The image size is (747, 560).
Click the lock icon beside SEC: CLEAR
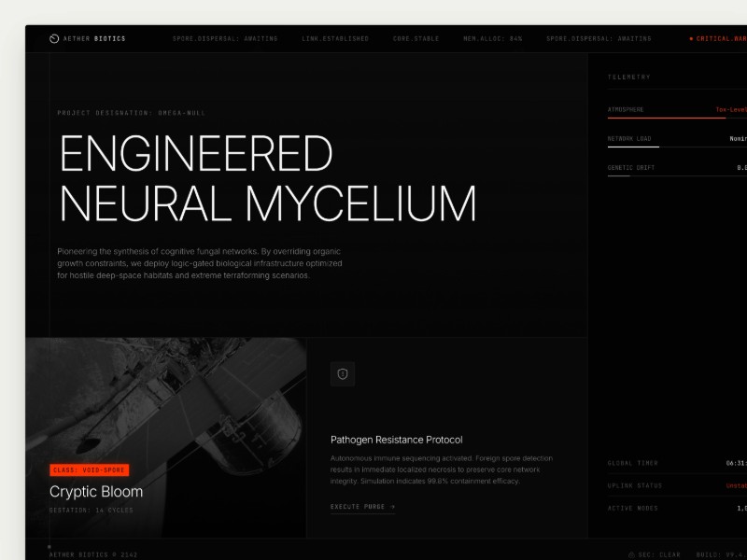[632, 554]
